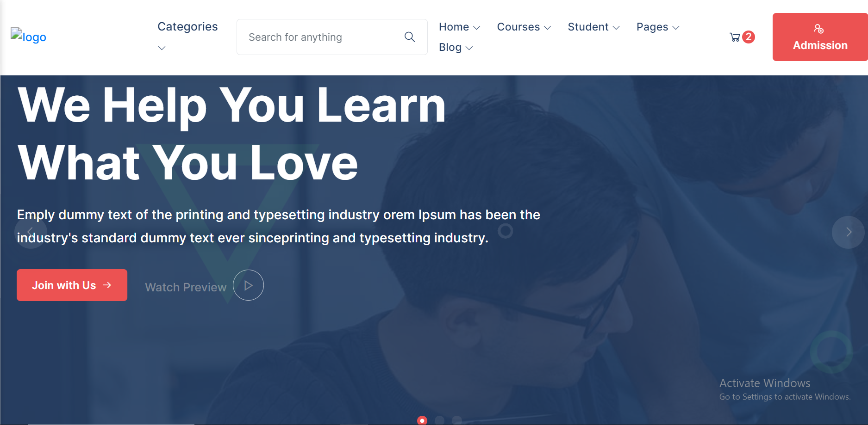868x425 pixels.
Task: Expand the Courses dropdown menu
Action: 524,27
